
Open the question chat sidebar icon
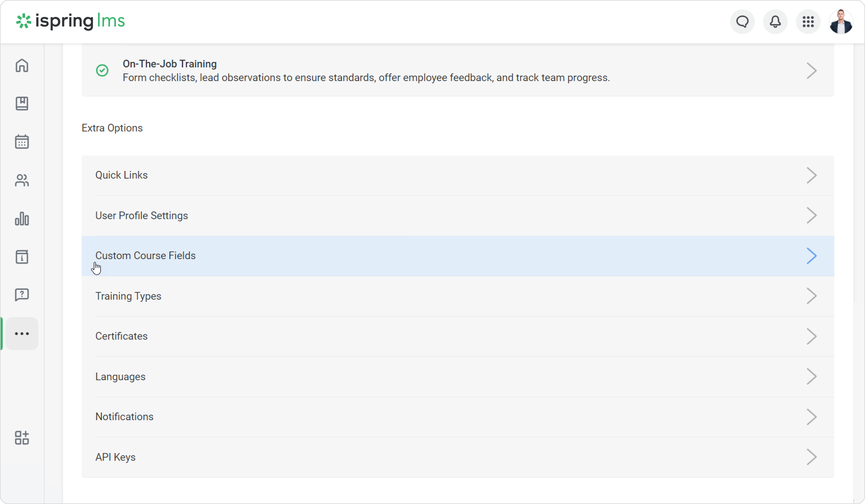22,295
